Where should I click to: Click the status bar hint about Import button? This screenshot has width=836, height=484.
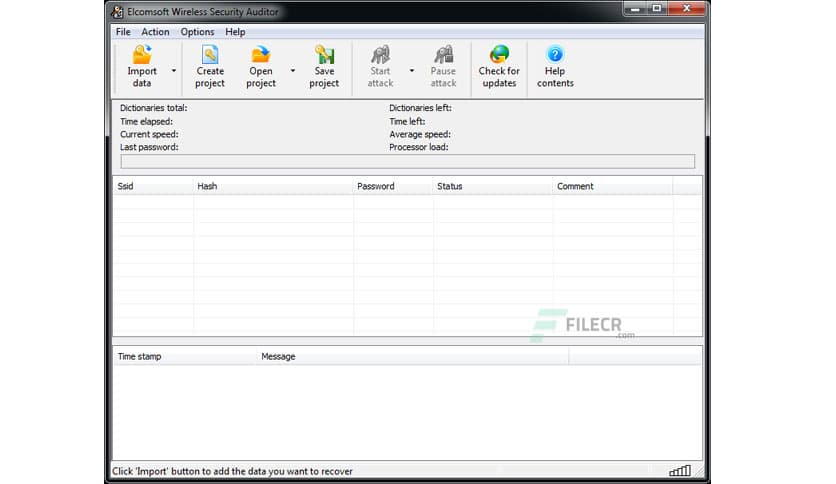tap(232, 471)
